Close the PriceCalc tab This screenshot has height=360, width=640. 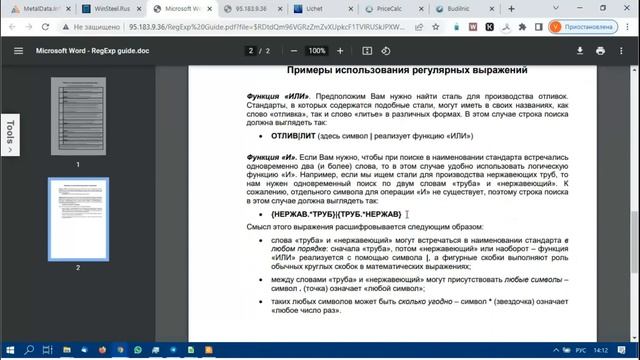point(421,9)
